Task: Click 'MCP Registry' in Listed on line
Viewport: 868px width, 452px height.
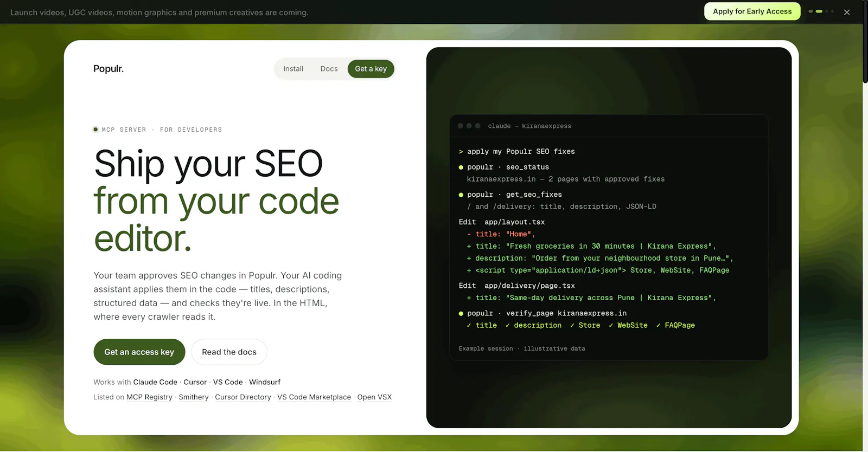Action: [149, 397]
